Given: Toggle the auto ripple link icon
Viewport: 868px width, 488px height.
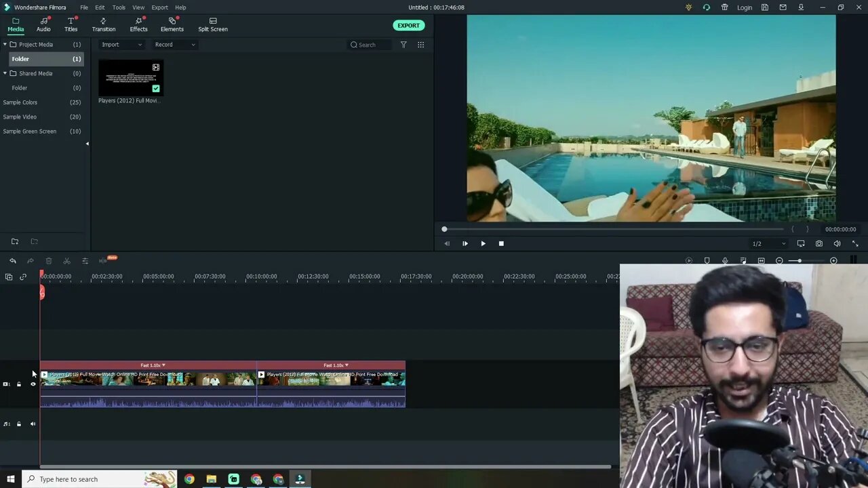Looking at the screenshot, I should coord(23,277).
